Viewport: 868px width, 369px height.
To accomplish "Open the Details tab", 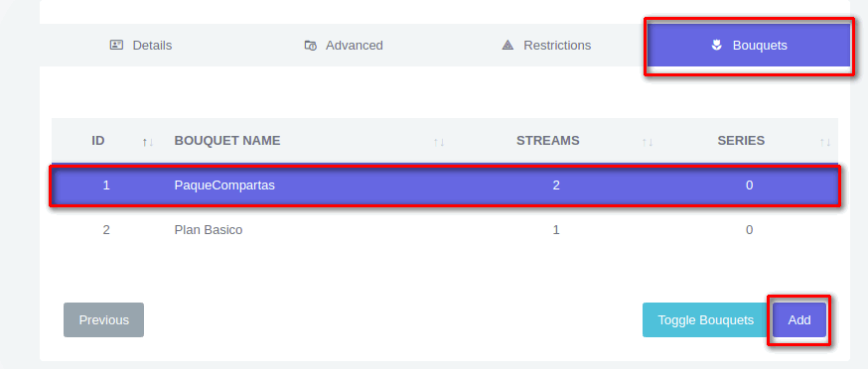I will click(141, 46).
